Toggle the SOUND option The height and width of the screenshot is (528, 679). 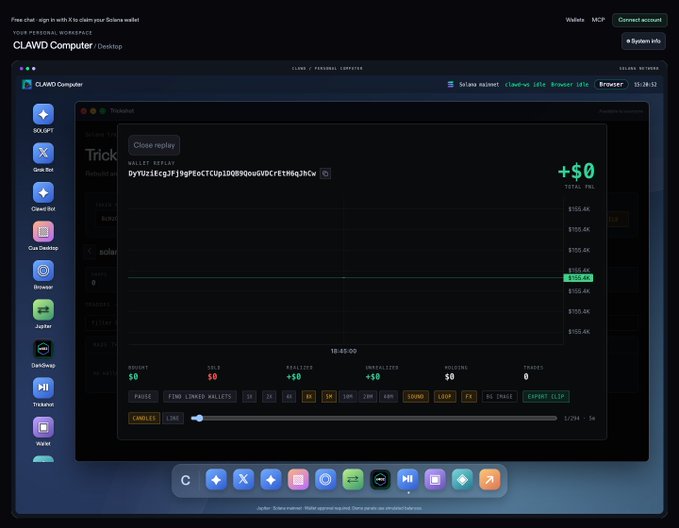click(x=416, y=397)
